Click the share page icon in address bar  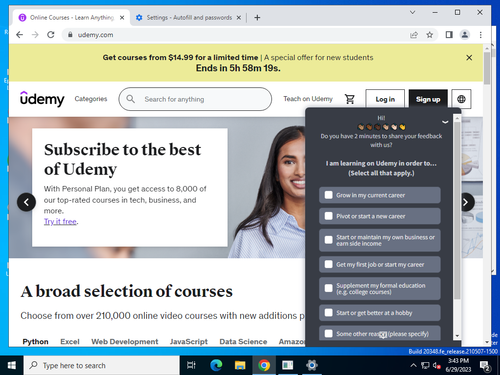pos(414,35)
